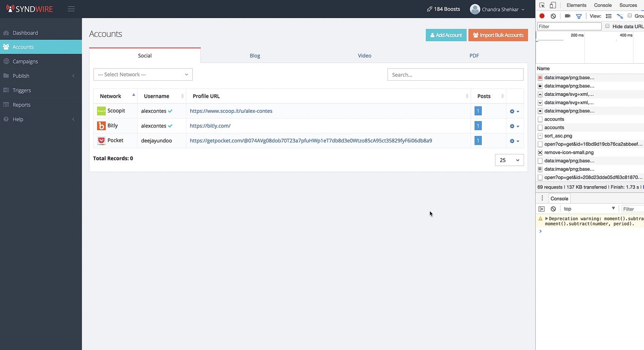This screenshot has width=644, height=350.
Task: Switch to the Blog tab
Action: [x=255, y=55]
